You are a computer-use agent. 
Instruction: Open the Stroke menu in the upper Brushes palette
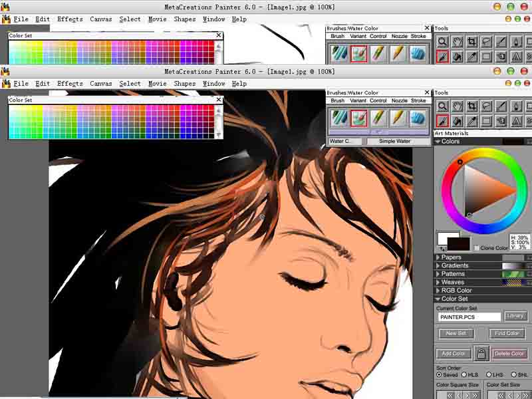418,36
